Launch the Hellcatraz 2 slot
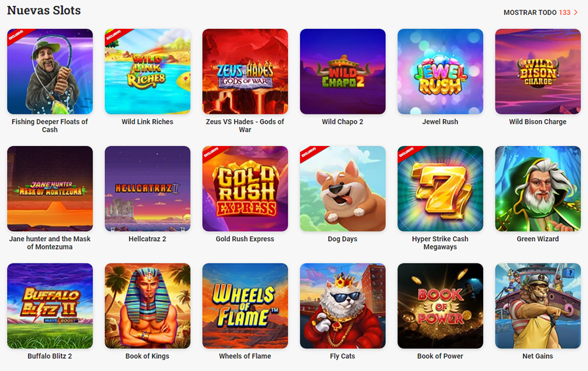The width and height of the screenshot is (588, 371). coord(148,189)
